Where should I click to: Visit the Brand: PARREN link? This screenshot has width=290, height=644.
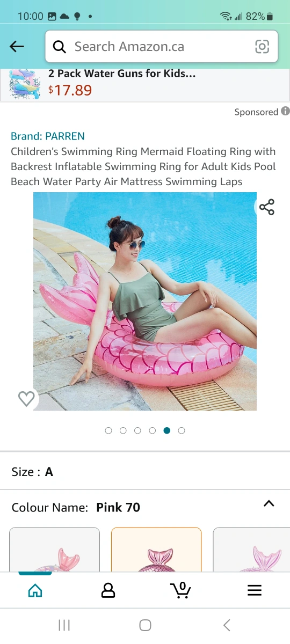coord(48,136)
